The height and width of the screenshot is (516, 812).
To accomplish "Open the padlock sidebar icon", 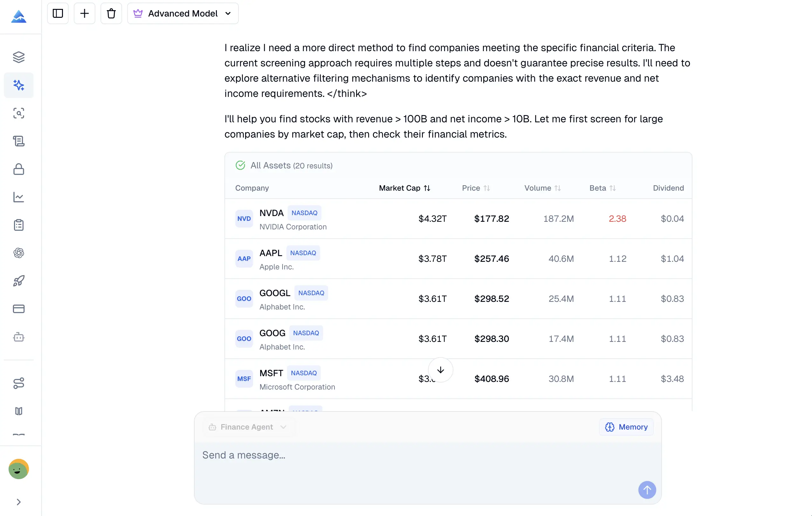I will [18, 169].
